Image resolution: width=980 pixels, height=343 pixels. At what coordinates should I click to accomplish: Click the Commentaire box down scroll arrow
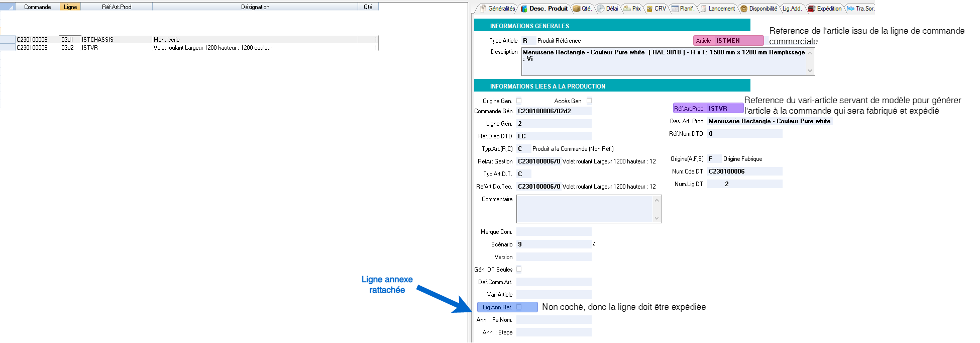(657, 218)
